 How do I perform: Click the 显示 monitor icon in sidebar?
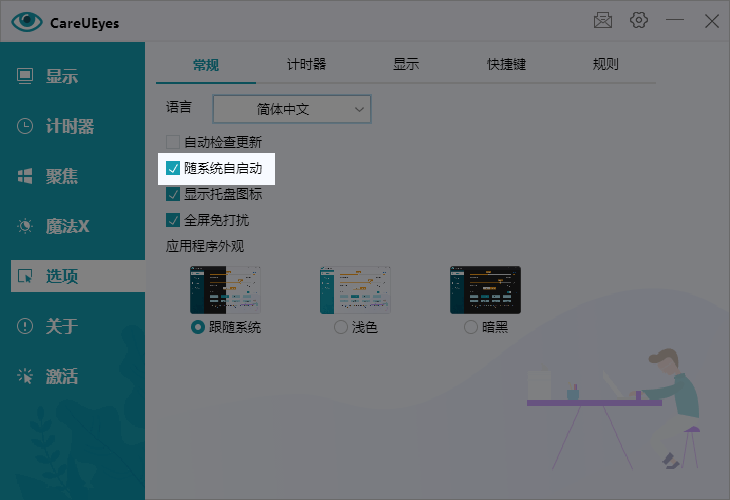click(x=25, y=76)
